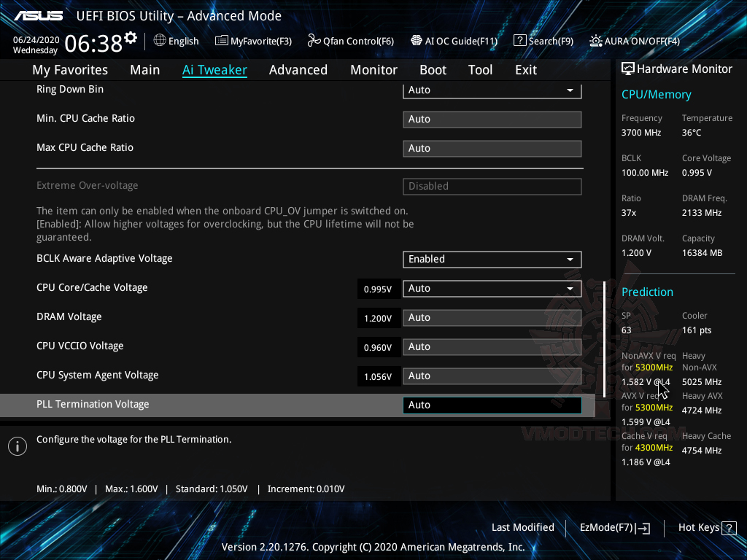This screenshot has height=560, width=747.
Task: Open the CPU Core/Cache Voltage dropdown
Action: click(492, 288)
